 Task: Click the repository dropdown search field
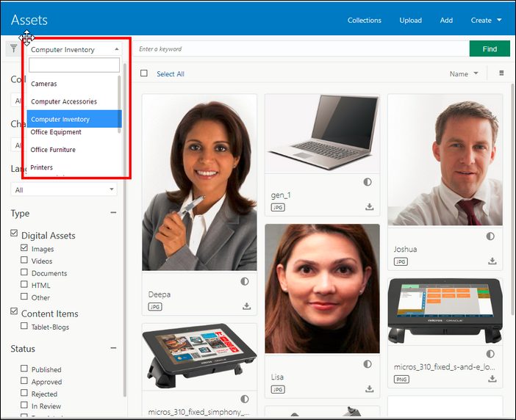point(74,65)
